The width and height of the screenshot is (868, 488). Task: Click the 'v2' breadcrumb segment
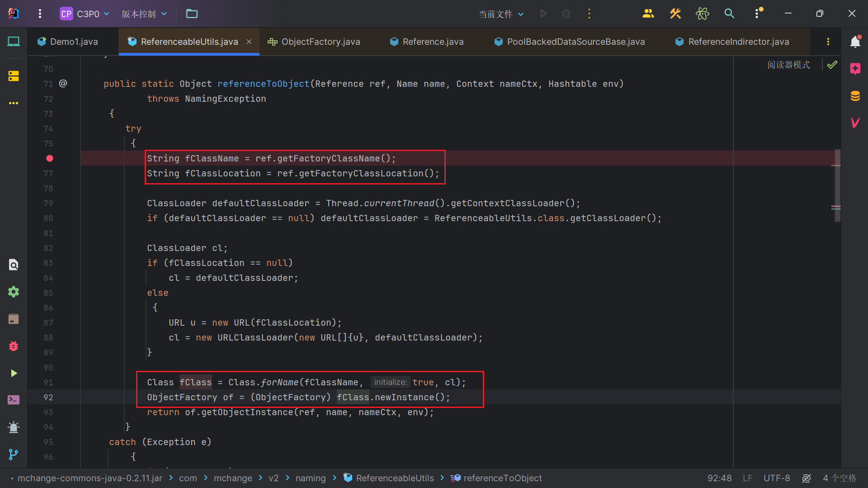pos(274,478)
